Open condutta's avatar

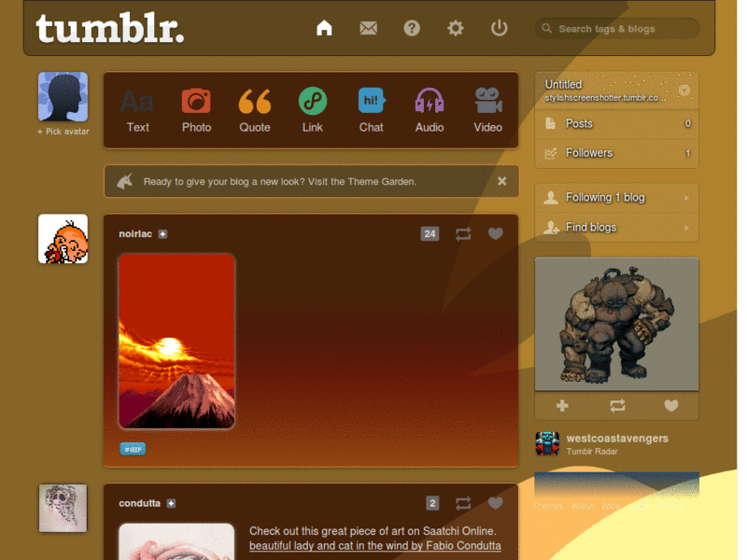(x=63, y=508)
